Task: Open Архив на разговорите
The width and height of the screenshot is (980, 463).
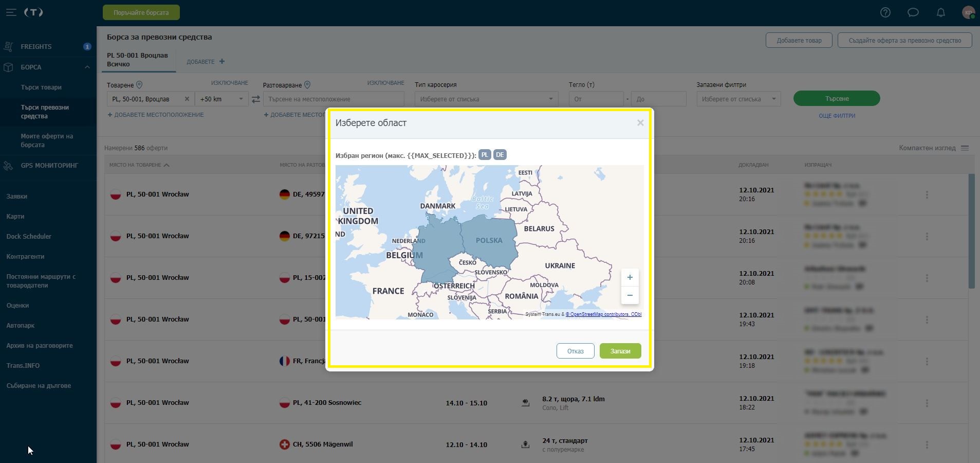Action: point(40,346)
